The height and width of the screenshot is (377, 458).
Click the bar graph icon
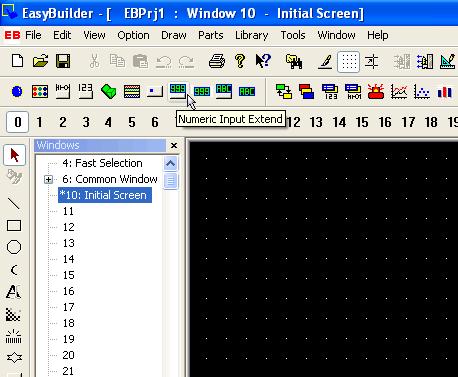click(445, 92)
